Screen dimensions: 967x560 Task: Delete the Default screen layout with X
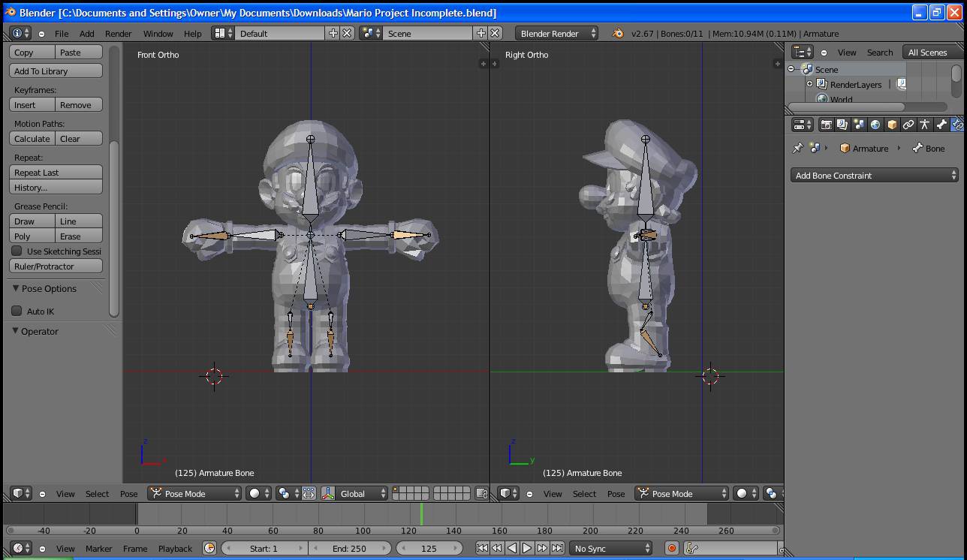(x=347, y=33)
